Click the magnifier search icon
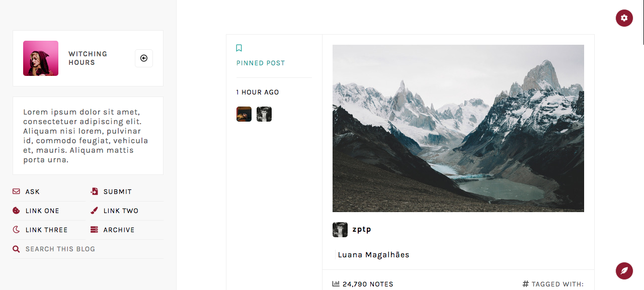Screen dimensions: 644x290 (x=16, y=249)
